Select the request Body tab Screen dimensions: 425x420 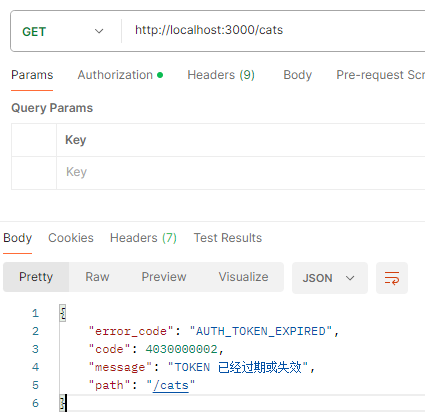click(297, 75)
